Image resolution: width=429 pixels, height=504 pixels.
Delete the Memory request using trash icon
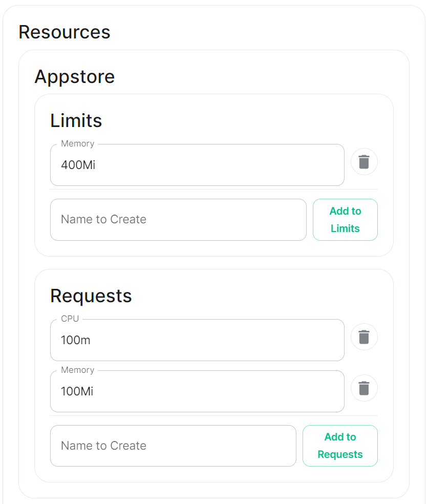(364, 388)
